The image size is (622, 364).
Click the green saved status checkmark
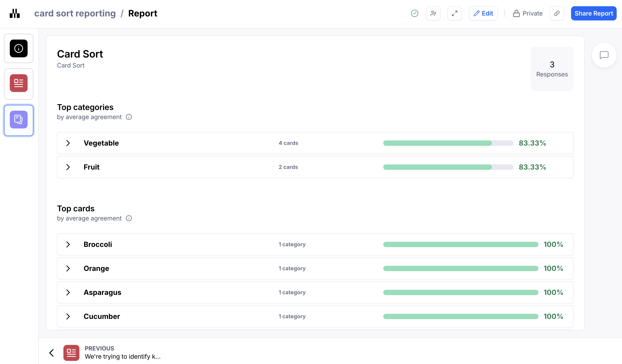[414, 13]
